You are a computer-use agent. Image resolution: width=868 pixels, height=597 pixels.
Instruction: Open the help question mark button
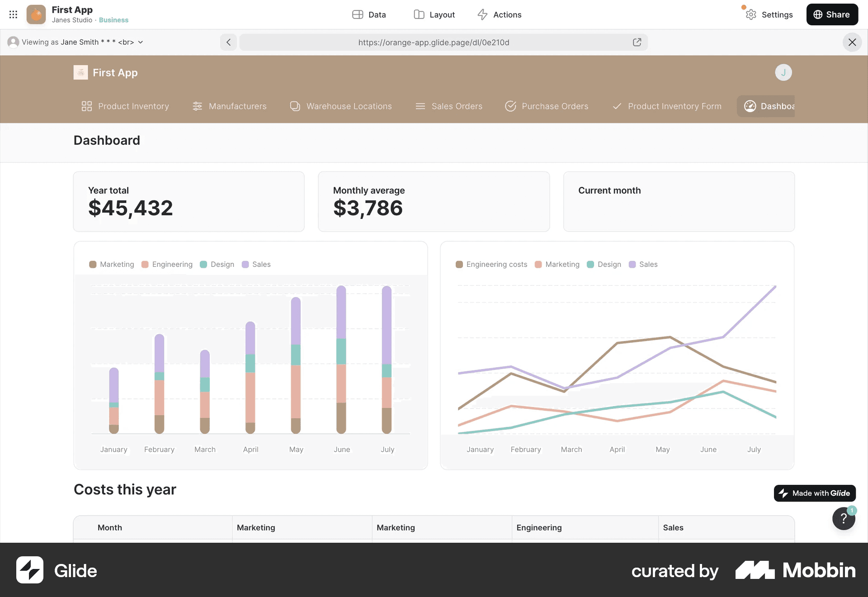[844, 518]
